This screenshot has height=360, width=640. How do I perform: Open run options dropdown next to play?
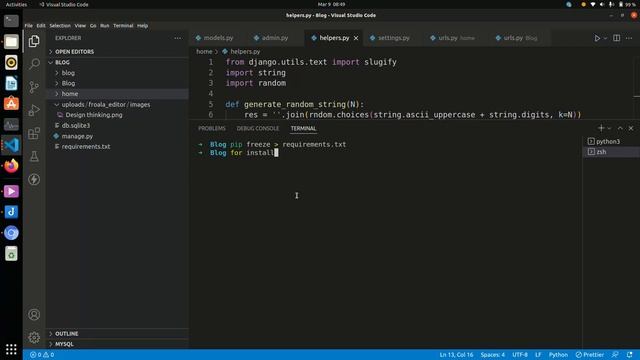tap(605, 38)
